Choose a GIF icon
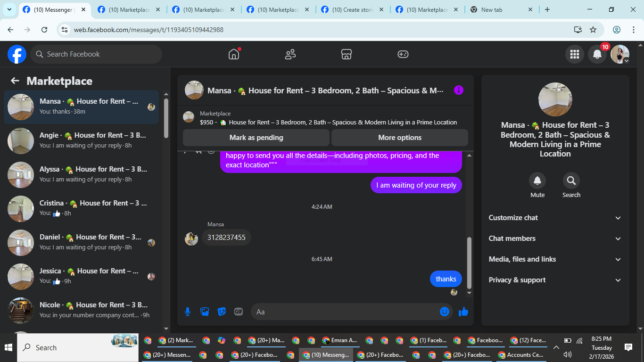644x362 pixels. click(239, 312)
